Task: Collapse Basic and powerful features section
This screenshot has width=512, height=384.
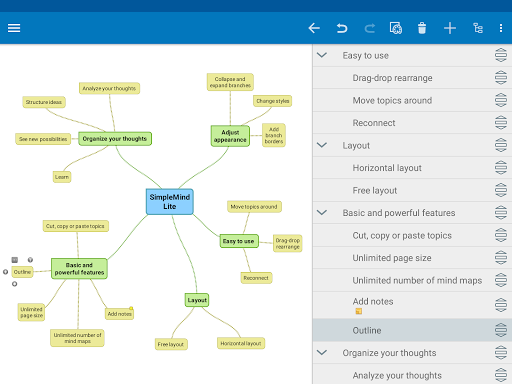Action: (x=322, y=212)
